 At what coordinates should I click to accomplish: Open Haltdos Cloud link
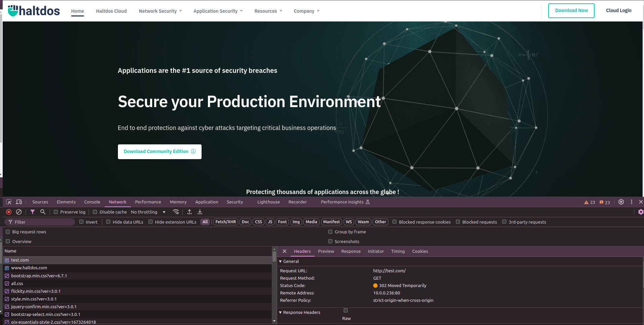pos(111,11)
